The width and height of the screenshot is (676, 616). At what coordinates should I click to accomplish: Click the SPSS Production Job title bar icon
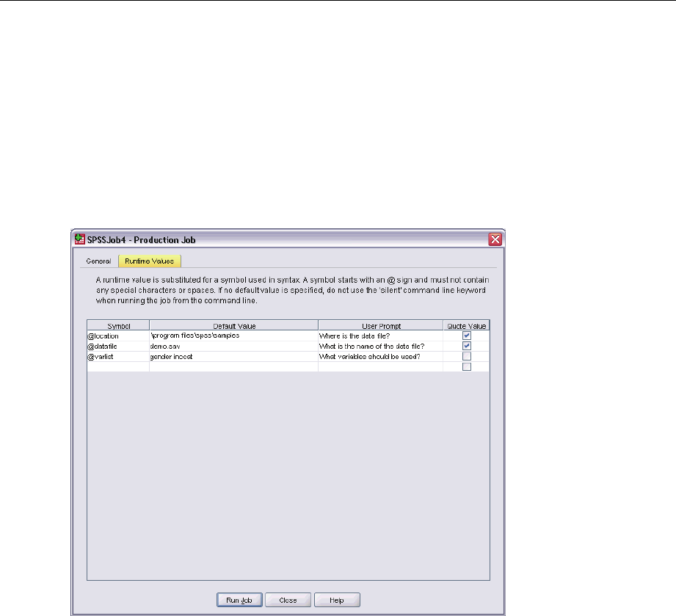(80, 239)
